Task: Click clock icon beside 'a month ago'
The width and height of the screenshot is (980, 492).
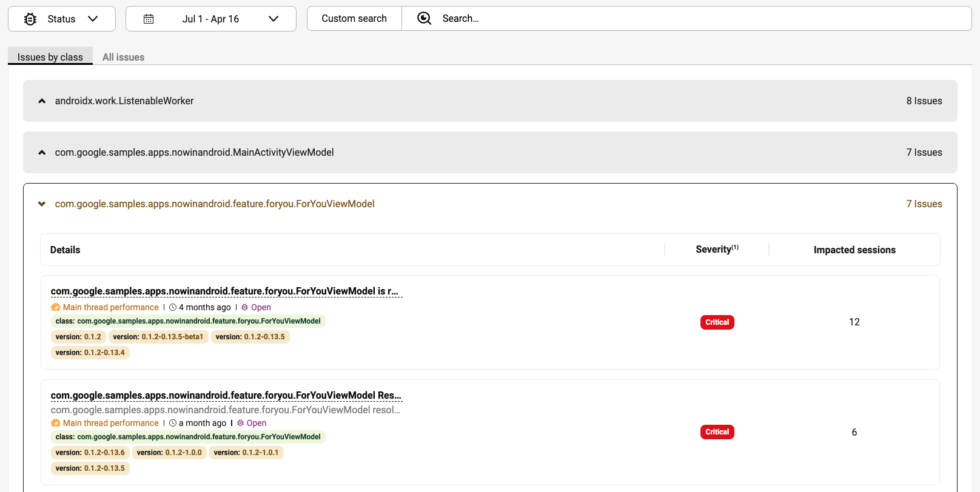Action: (x=173, y=423)
